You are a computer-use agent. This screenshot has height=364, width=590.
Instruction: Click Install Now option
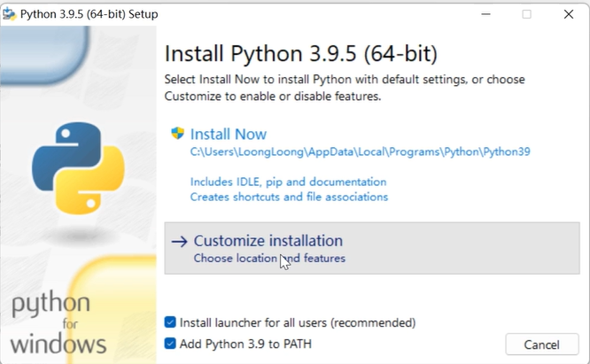point(228,135)
